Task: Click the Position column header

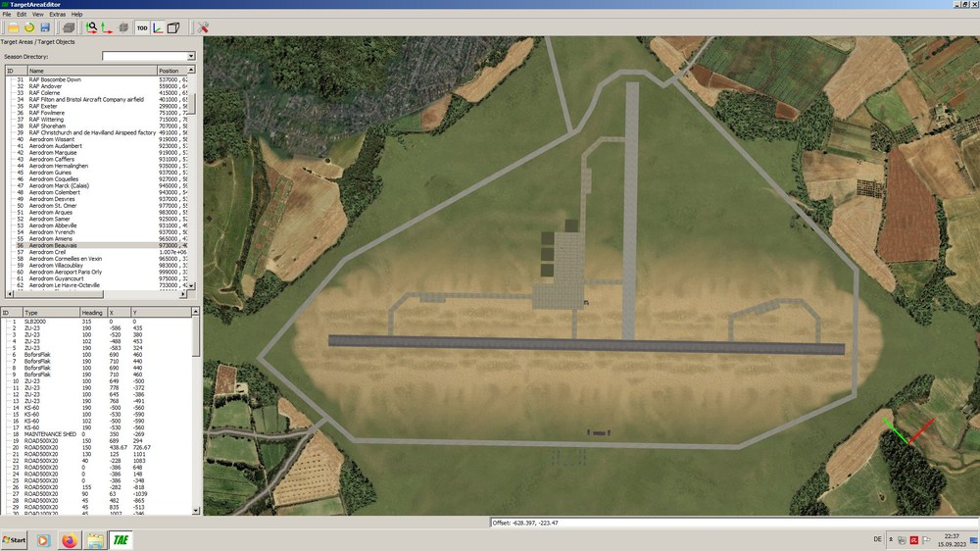Action: [x=171, y=71]
